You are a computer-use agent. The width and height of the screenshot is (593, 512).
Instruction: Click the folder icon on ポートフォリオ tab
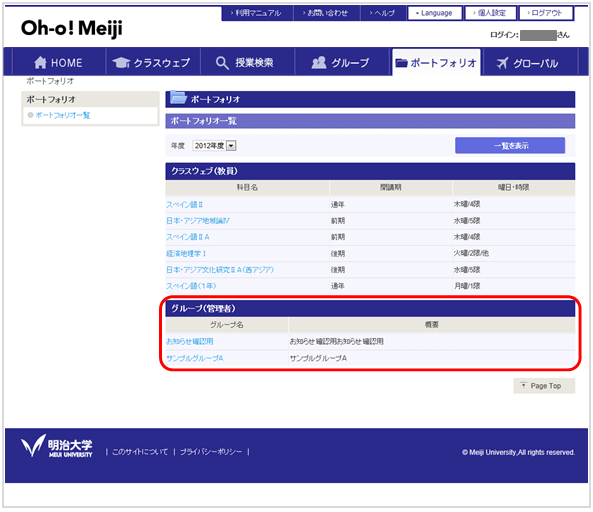[x=401, y=62]
